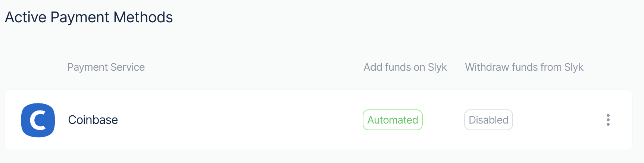Expand the Coinbase row's more actions kebab
Viewport: 644px width, 163px height.
click(608, 120)
